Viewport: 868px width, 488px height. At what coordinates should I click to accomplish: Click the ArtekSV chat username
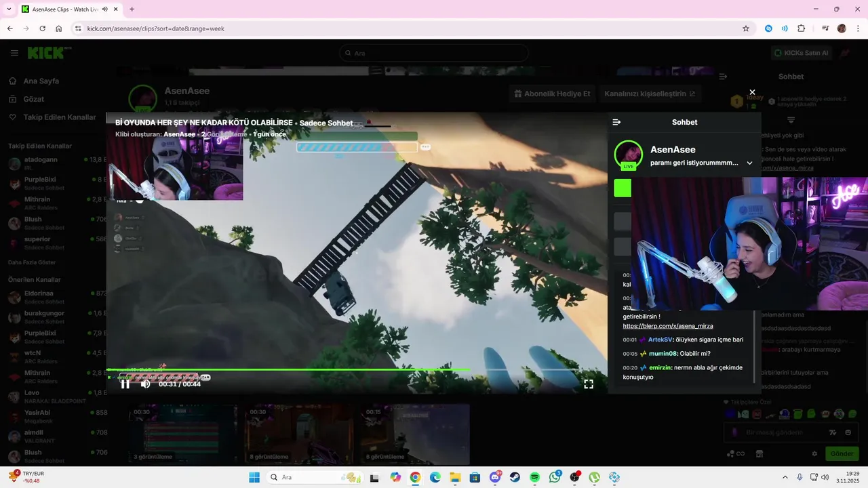[660, 340]
